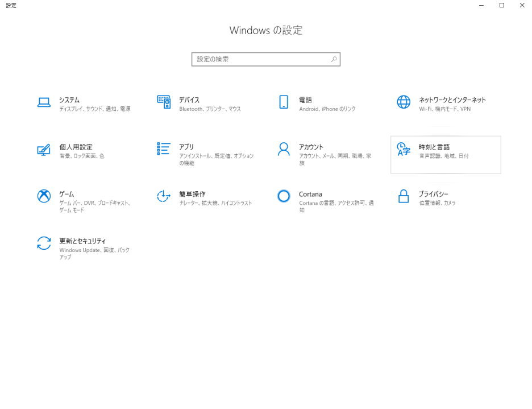532x409 pixels.
Task: Open the デバイス settings label
Action: click(189, 100)
